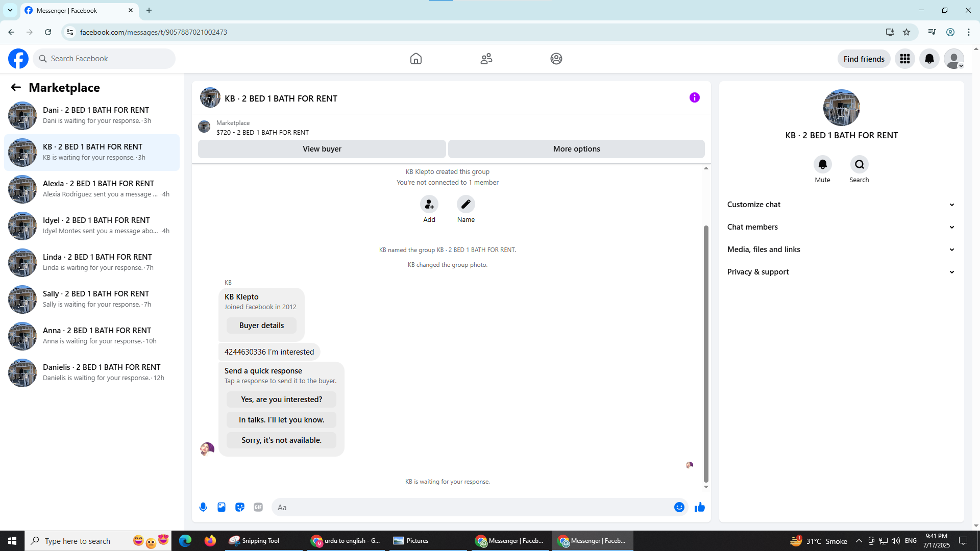Open the Chrome tab search dropdown
Screen dimensions: 980x551
(10, 10)
